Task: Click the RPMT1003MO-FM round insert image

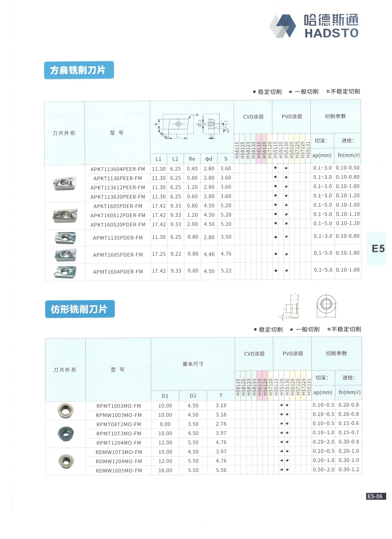Action: 66,410
